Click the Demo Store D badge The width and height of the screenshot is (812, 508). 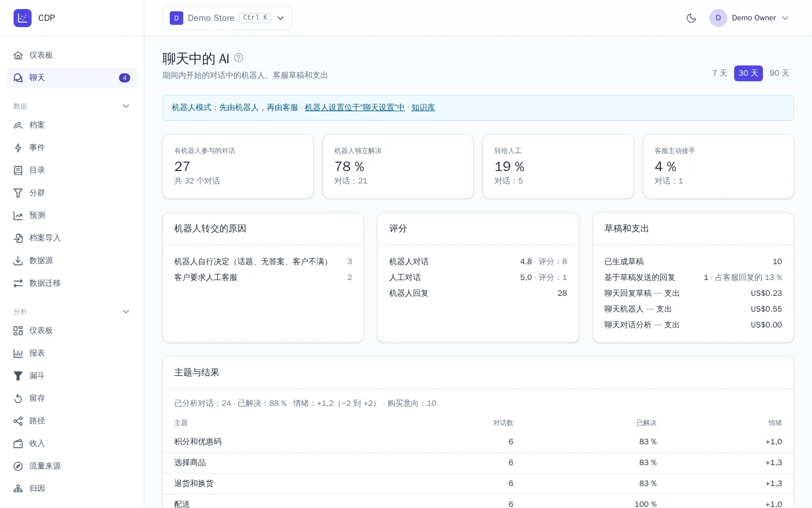(x=176, y=18)
